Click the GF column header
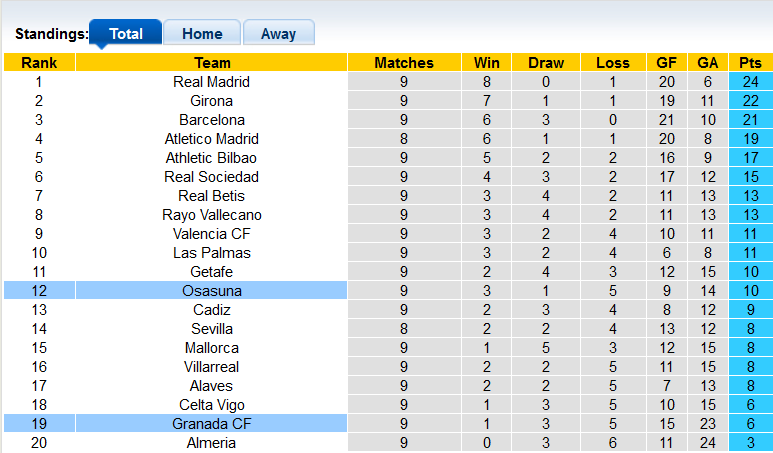773x453 pixels. 666,63
